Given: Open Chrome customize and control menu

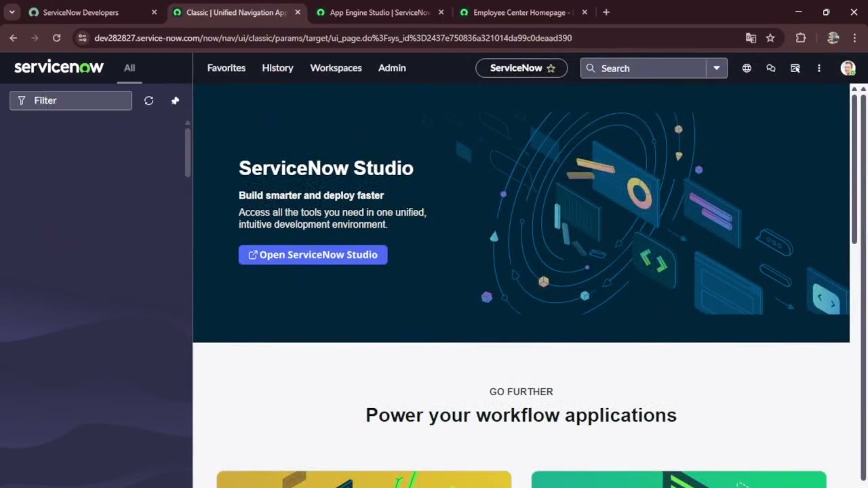Looking at the screenshot, I should click(x=854, y=38).
